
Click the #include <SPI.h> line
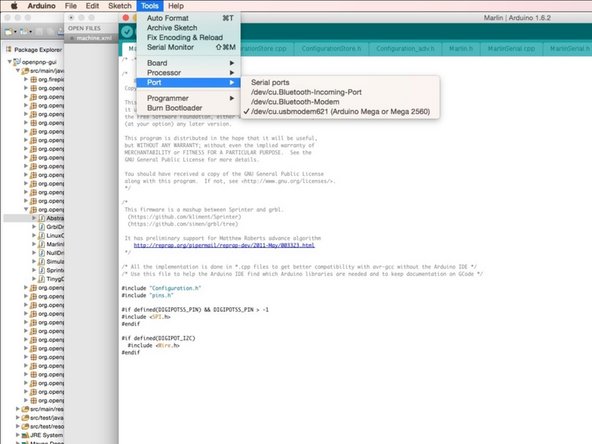(146, 317)
